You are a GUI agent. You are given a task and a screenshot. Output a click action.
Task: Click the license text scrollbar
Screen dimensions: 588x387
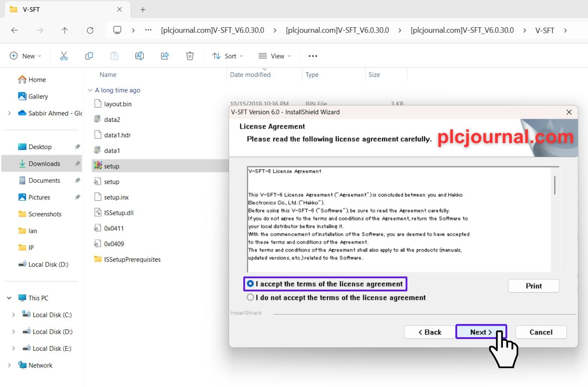[x=555, y=185]
